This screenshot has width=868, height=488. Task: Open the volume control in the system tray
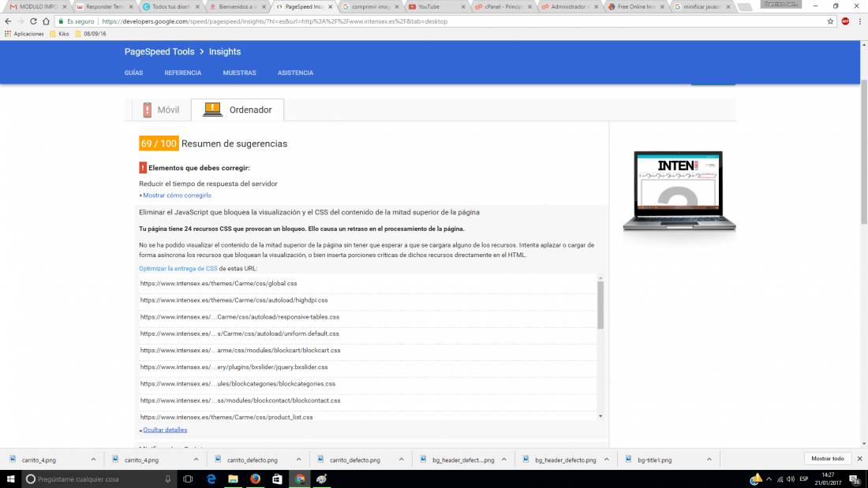[x=791, y=479]
